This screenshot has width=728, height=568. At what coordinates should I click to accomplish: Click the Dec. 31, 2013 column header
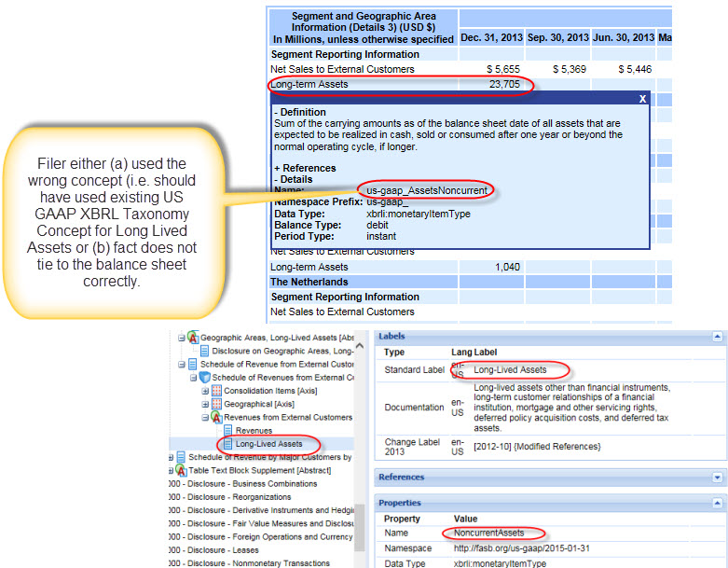pyautogui.click(x=491, y=37)
